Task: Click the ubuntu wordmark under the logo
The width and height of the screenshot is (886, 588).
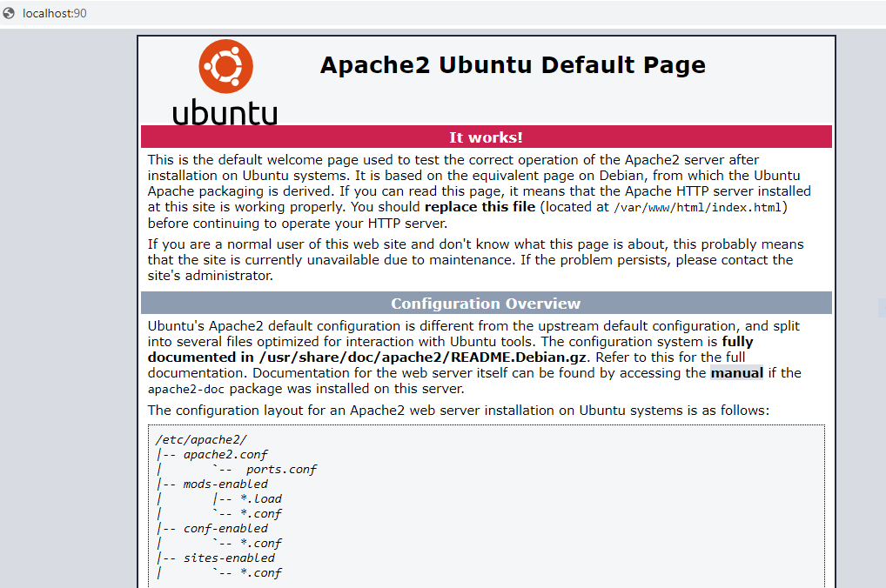Action: click(x=225, y=112)
